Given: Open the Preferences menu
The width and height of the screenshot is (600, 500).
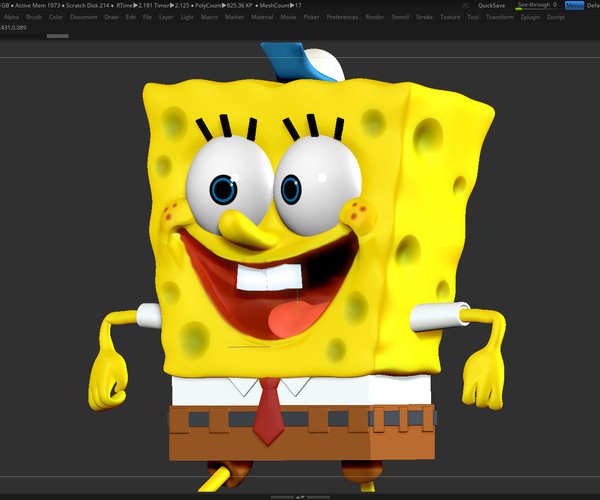Looking at the screenshot, I should coord(342,17).
